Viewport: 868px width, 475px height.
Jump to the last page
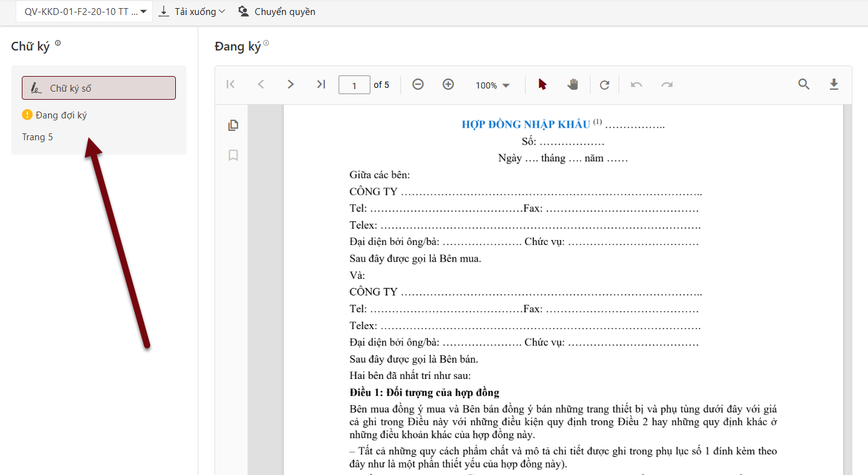(321, 84)
